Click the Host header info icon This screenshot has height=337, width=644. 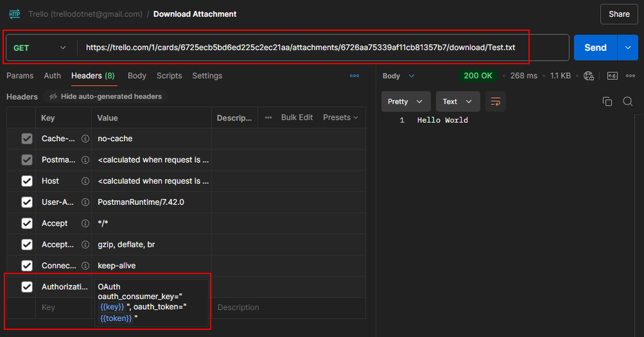pyautogui.click(x=85, y=181)
